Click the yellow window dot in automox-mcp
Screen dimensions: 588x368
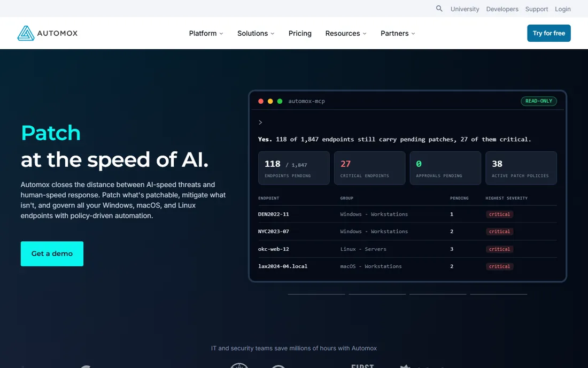pyautogui.click(x=270, y=101)
